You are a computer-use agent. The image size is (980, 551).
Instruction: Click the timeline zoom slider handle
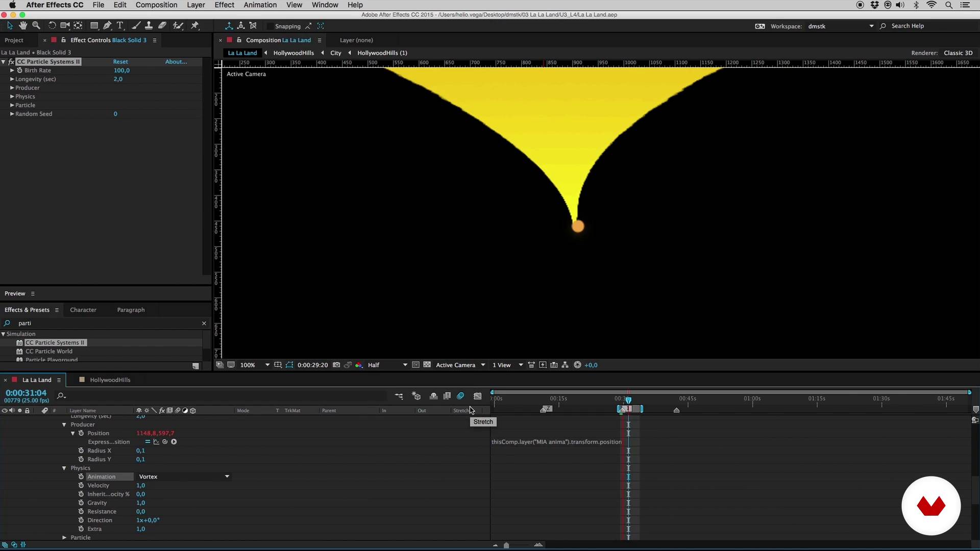506,545
